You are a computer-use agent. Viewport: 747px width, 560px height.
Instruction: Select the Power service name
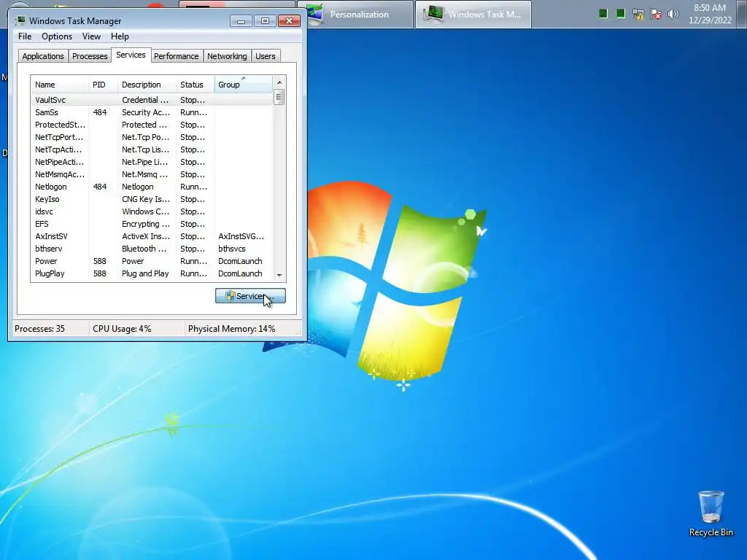(46, 261)
